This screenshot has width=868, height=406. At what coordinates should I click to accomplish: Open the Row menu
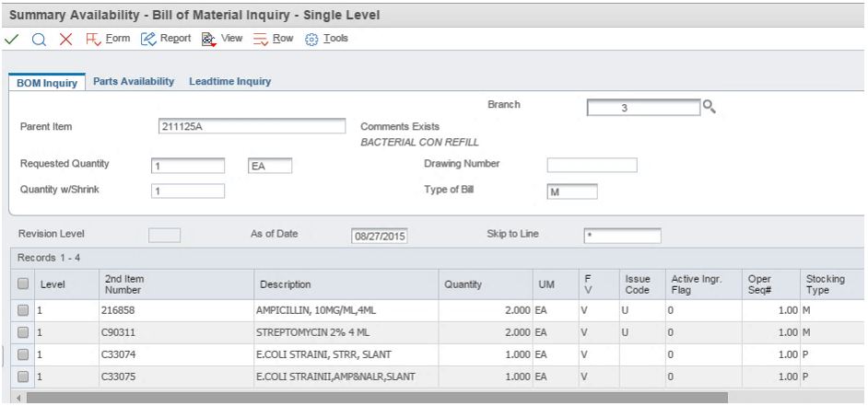click(x=283, y=38)
